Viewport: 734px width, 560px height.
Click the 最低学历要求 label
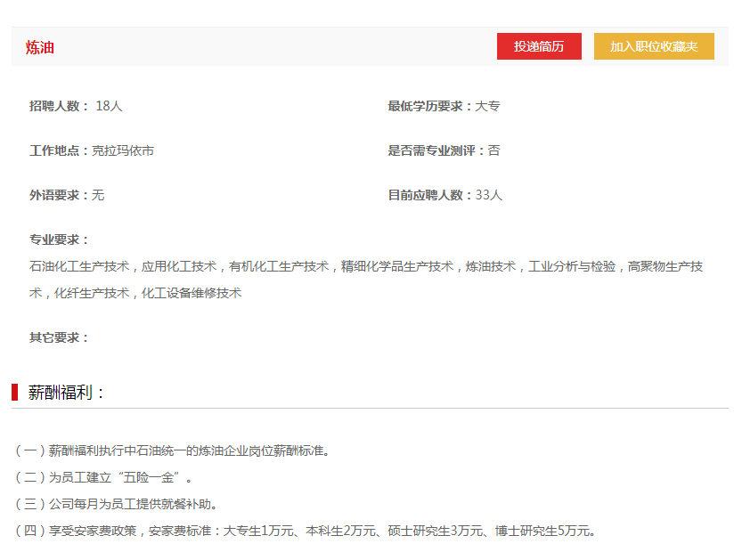(x=430, y=106)
